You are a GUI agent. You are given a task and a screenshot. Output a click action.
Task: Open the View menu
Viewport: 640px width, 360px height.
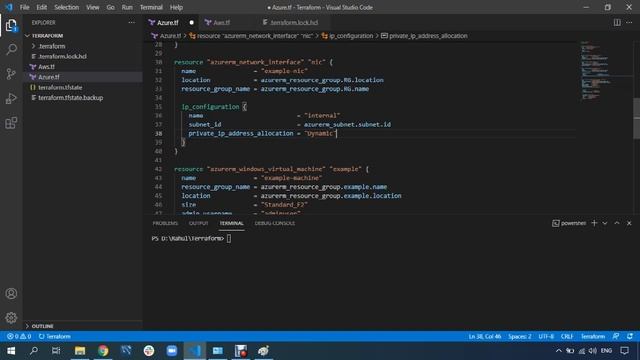click(93, 7)
